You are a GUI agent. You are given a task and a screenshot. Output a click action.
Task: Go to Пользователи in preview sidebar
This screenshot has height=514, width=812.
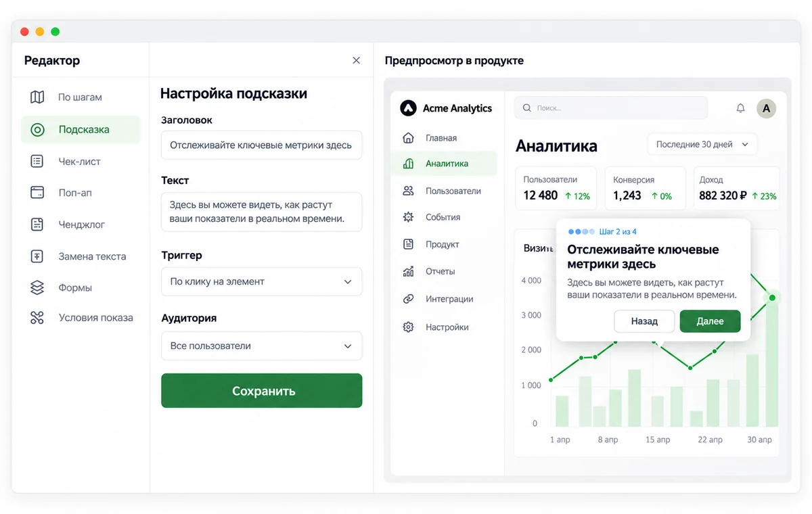[x=444, y=191]
